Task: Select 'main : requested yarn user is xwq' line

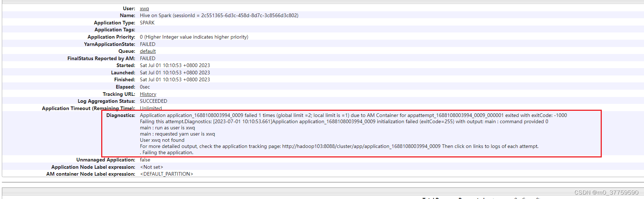Action: click(x=177, y=134)
